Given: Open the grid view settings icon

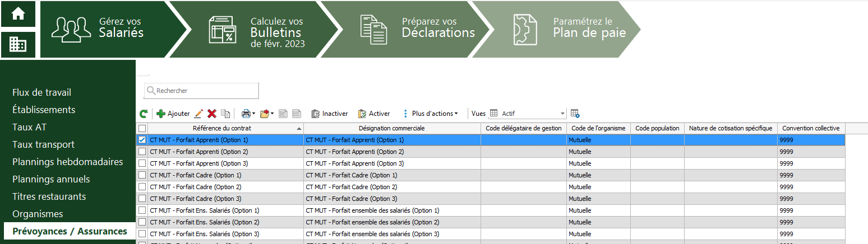Looking at the screenshot, I should pos(575,114).
